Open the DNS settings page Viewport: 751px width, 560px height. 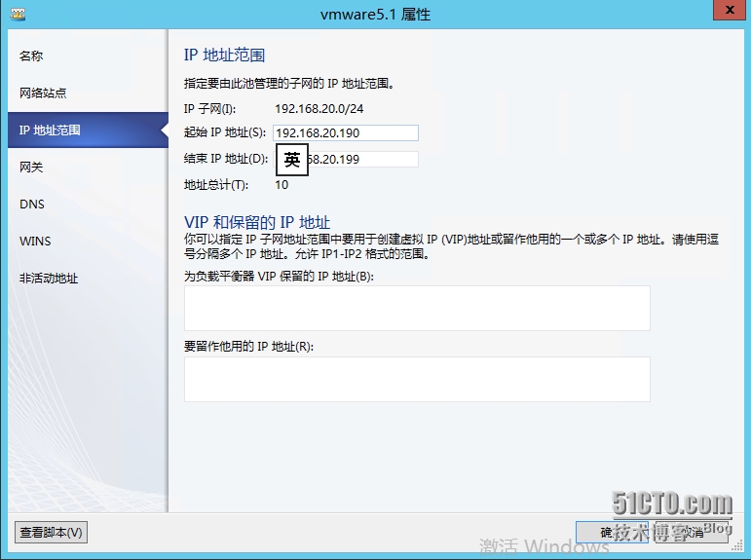(x=31, y=205)
